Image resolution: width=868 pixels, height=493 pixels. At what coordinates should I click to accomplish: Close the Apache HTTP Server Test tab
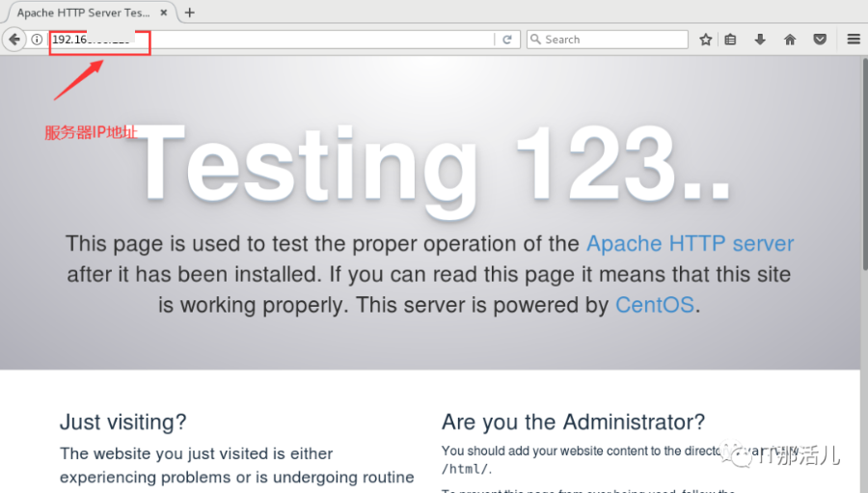click(x=167, y=13)
